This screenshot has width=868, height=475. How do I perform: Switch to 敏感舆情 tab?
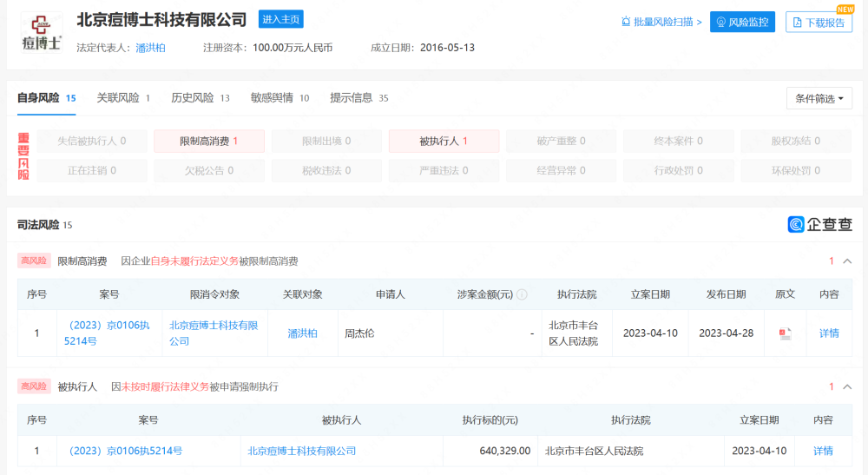pos(279,98)
